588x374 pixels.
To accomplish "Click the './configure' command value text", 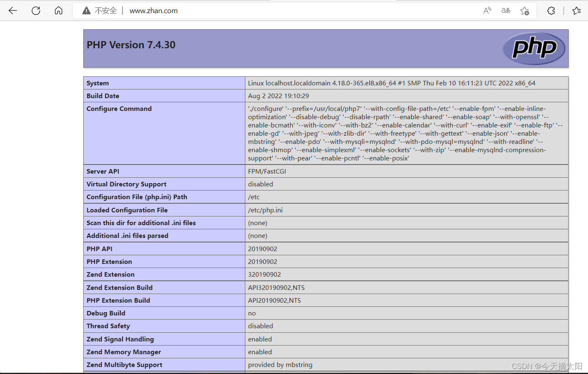I will point(405,133).
